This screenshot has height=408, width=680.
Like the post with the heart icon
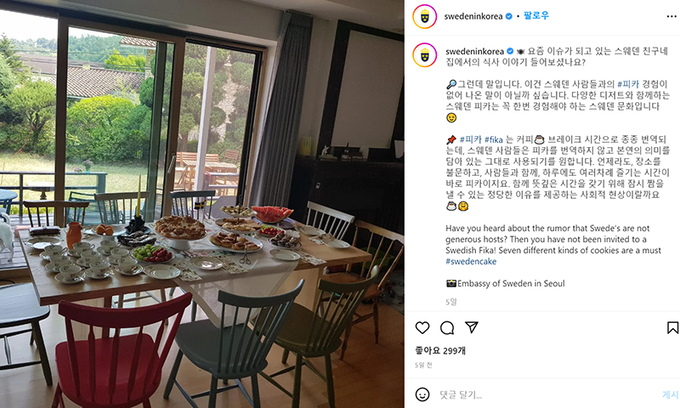[422, 327]
